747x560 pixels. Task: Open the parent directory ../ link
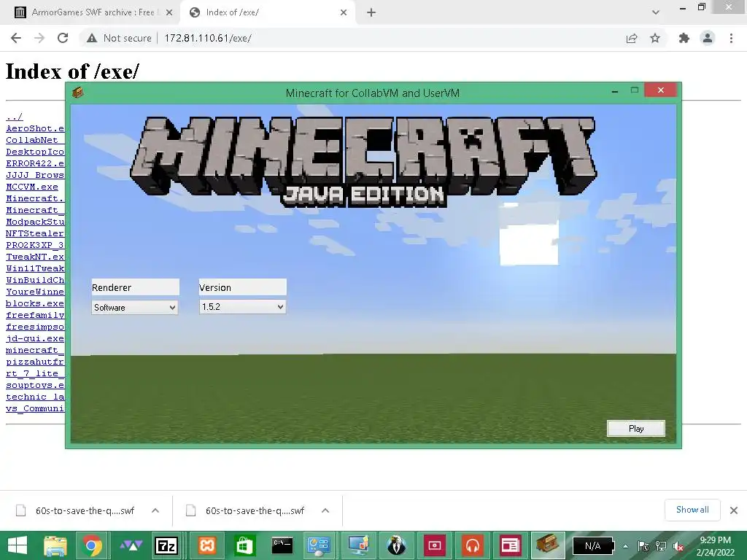pos(15,117)
